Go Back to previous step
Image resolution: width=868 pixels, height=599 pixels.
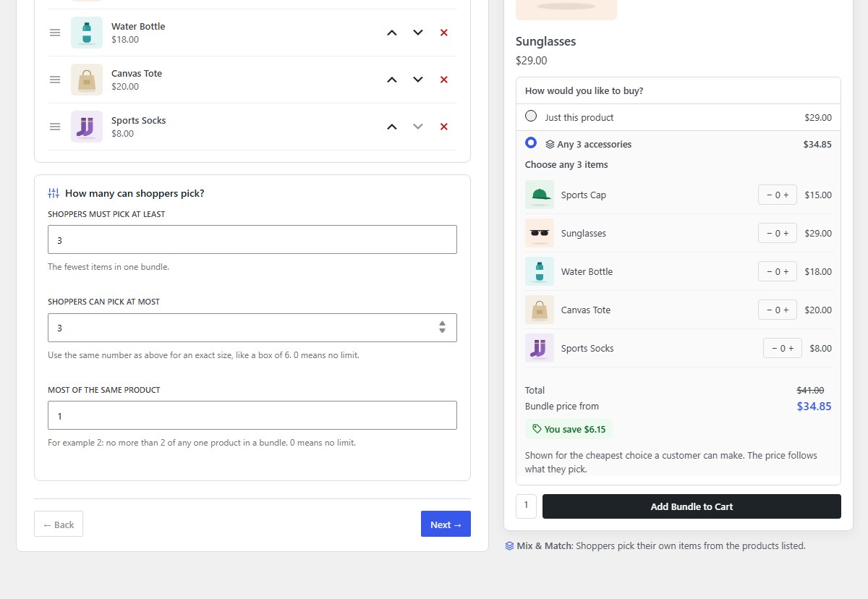pyautogui.click(x=59, y=524)
